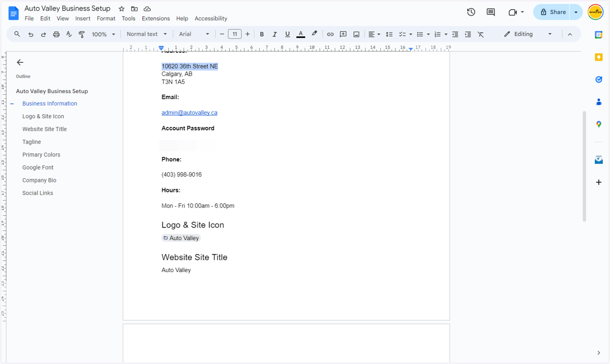Toggle underline formatting
The width and height of the screenshot is (610, 364).
coord(288,34)
